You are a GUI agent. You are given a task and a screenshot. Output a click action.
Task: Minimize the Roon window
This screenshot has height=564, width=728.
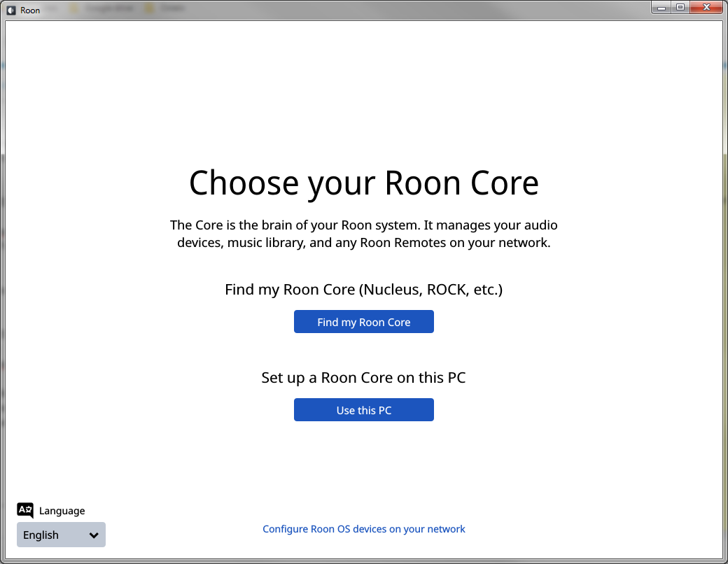(661, 8)
